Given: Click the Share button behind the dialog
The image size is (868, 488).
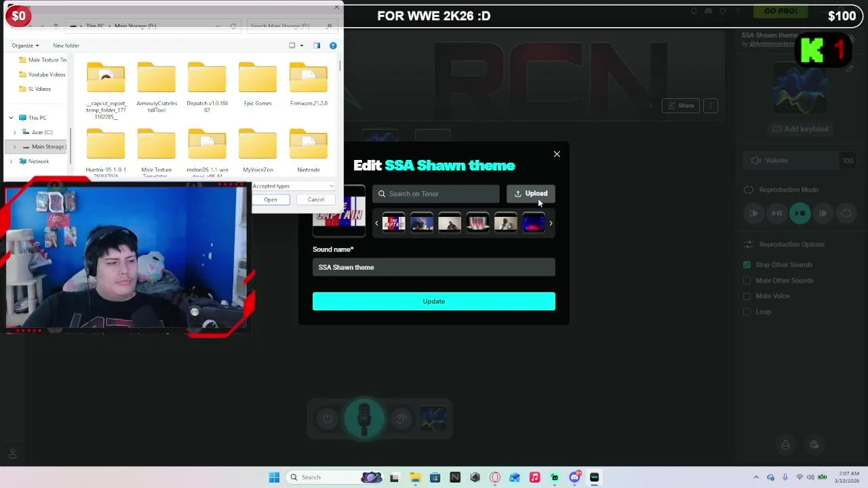Looking at the screenshot, I should click(x=680, y=106).
